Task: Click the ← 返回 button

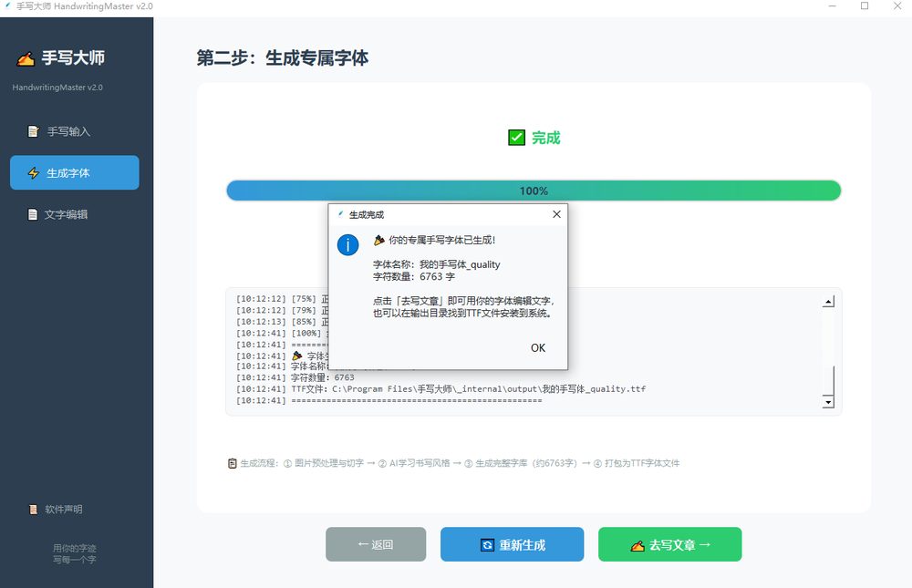Action: 376,544
